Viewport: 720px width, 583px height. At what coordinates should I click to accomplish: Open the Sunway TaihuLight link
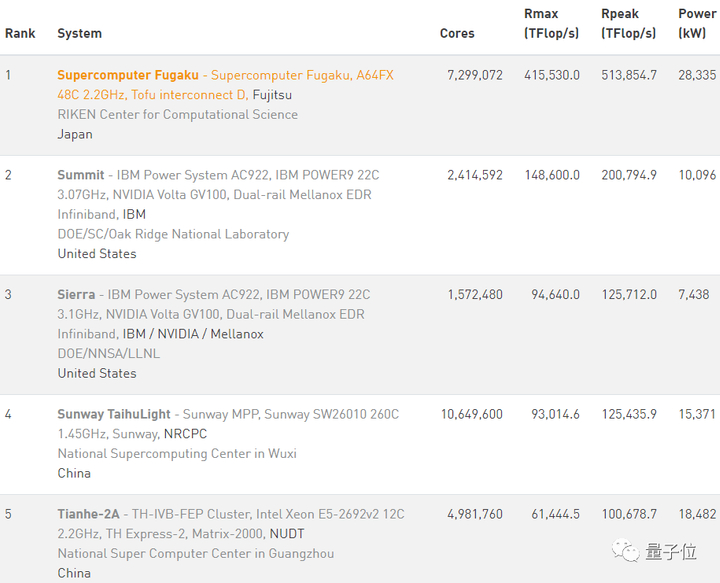pos(115,414)
